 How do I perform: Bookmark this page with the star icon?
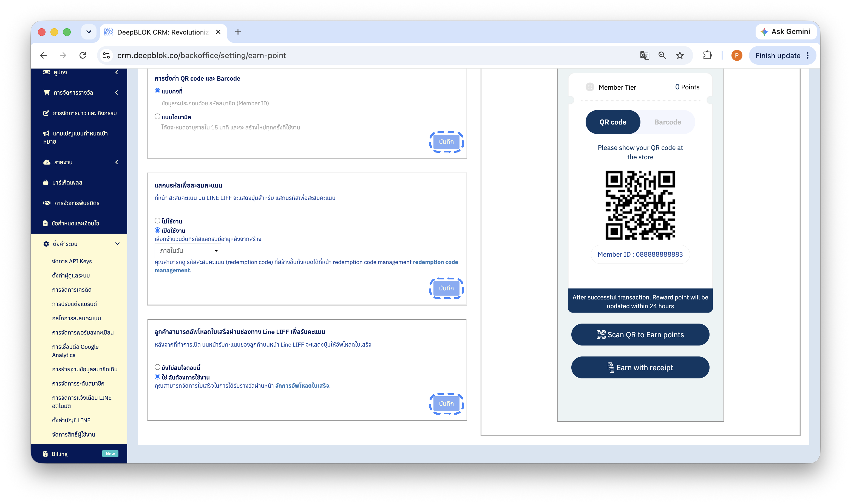tap(680, 55)
